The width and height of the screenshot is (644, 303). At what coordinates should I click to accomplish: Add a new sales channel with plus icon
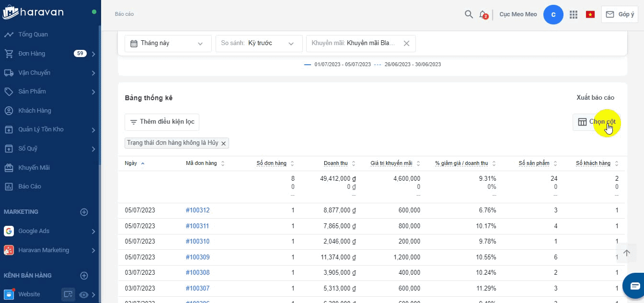click(x=84, y=276)
